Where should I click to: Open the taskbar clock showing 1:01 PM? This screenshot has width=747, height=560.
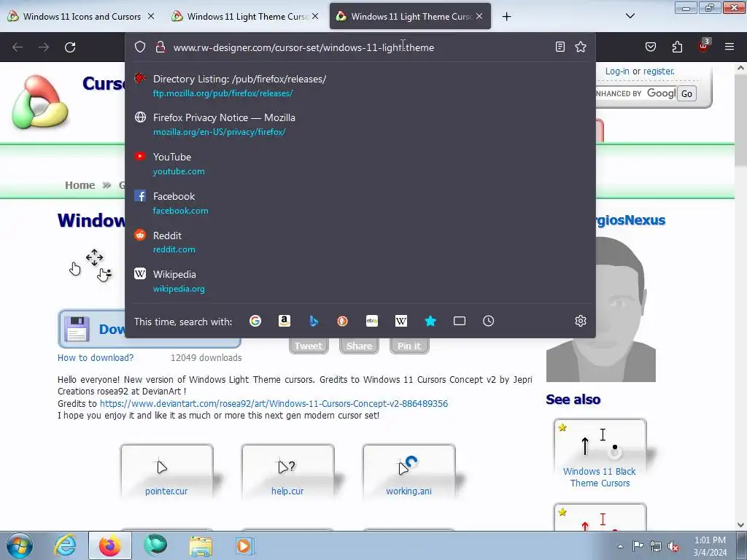(x=710, y=546)
